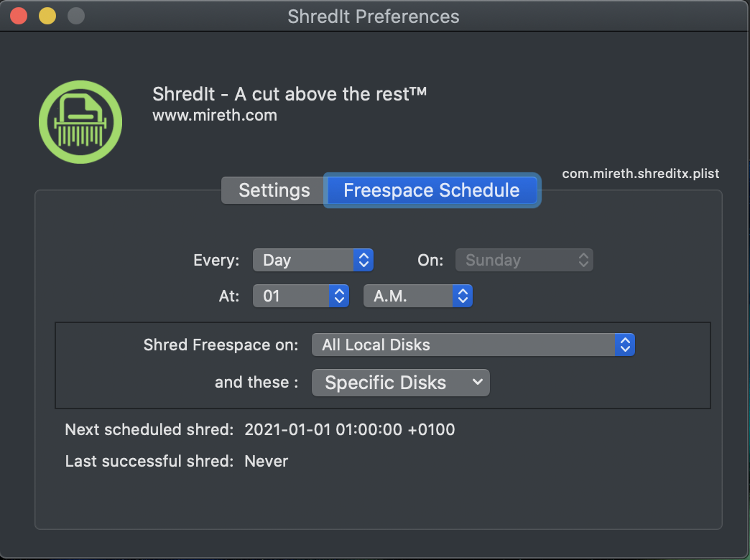Open the Sunday weekday dropdown
The image size is (750, 560).
pyautogui.click(x=524, y=260)
